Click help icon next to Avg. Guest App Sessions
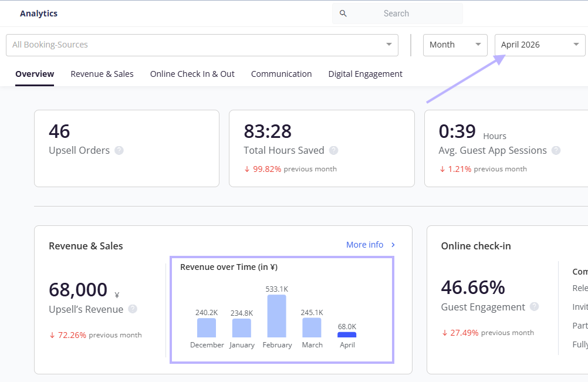The height and width of the screenshot is (382, 588). tap(556, 150)
